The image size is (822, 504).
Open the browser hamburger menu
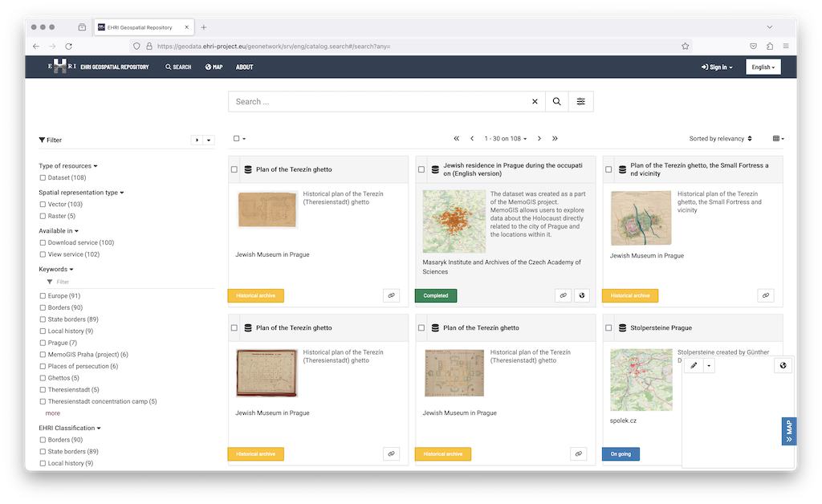click(786, 46)
